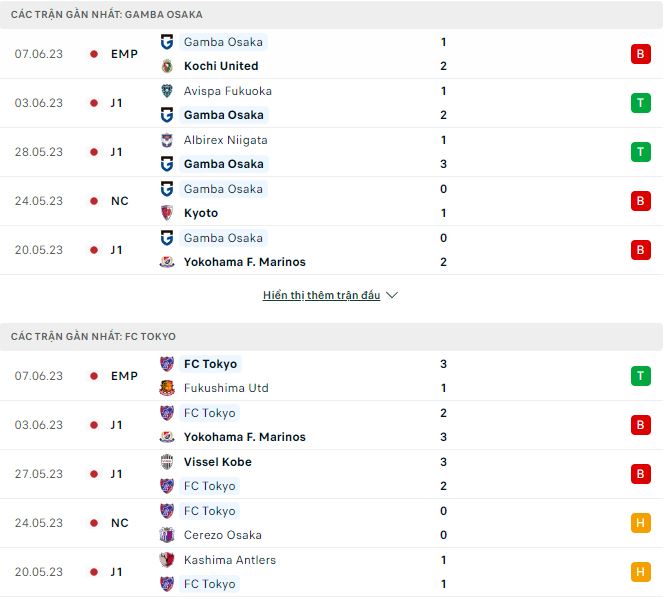The height and width of the screenshot is (597, 666).
Task: Click EMP competition label on Gamba Osaka row
Action: (124, 54)
